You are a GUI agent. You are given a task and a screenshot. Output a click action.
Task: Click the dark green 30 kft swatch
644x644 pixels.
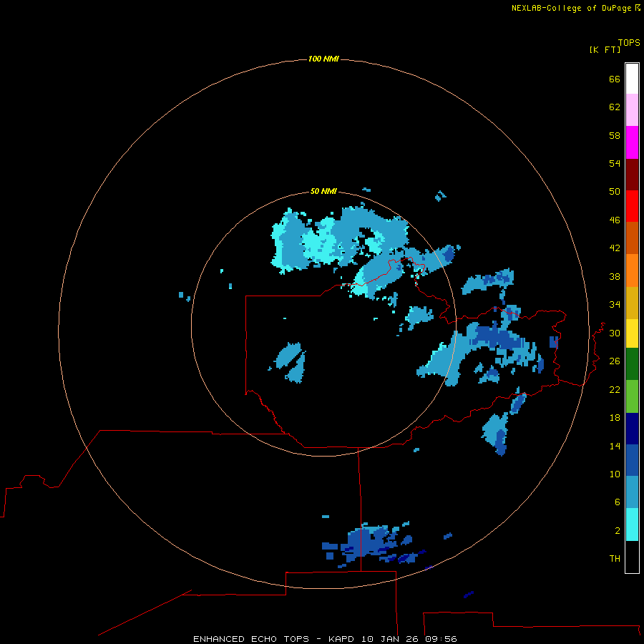click(632, 364)
